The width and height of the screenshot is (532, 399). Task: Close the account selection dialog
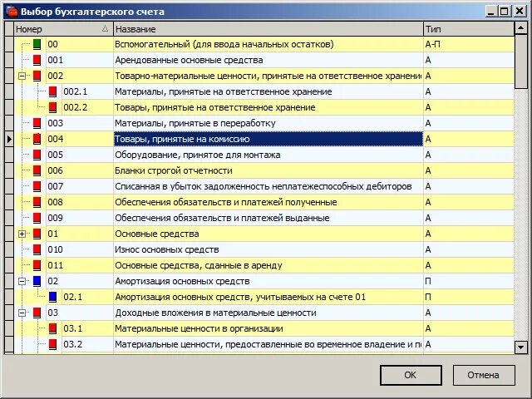pyautogui.click(x=520, y=12)
